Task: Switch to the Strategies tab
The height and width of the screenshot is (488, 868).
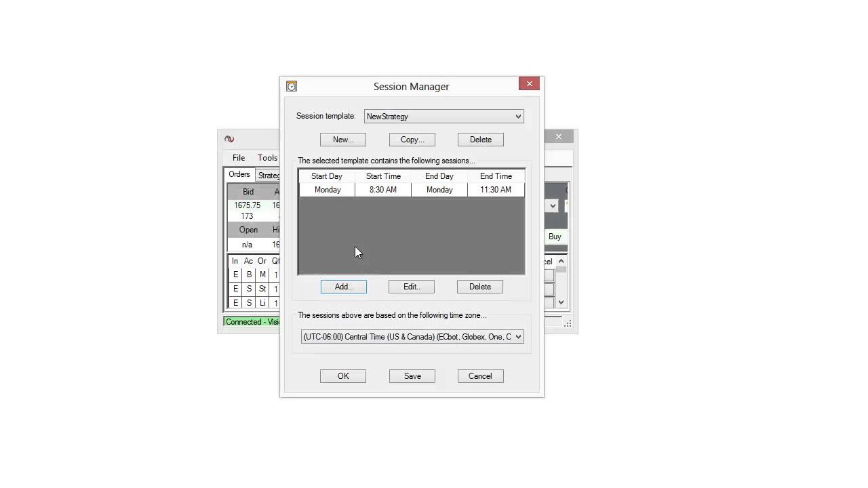Action: [270, 174]
